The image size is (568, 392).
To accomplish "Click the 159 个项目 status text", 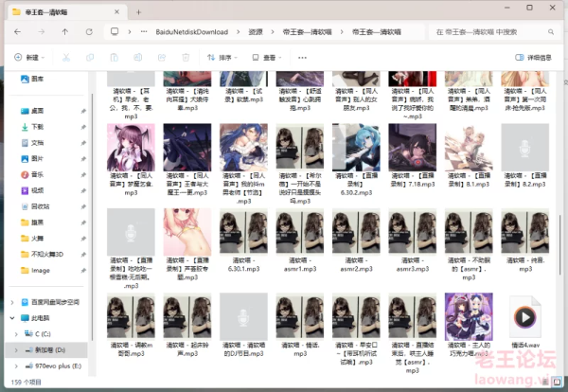I will tap(27, 382).
